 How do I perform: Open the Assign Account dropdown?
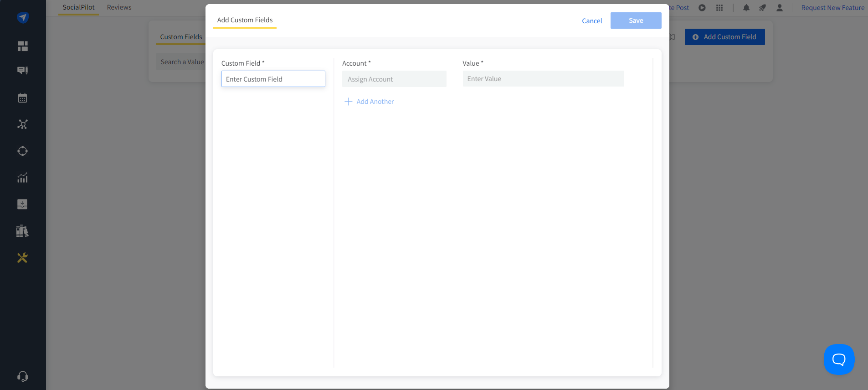pyautogui.click(x=394, y=79)
